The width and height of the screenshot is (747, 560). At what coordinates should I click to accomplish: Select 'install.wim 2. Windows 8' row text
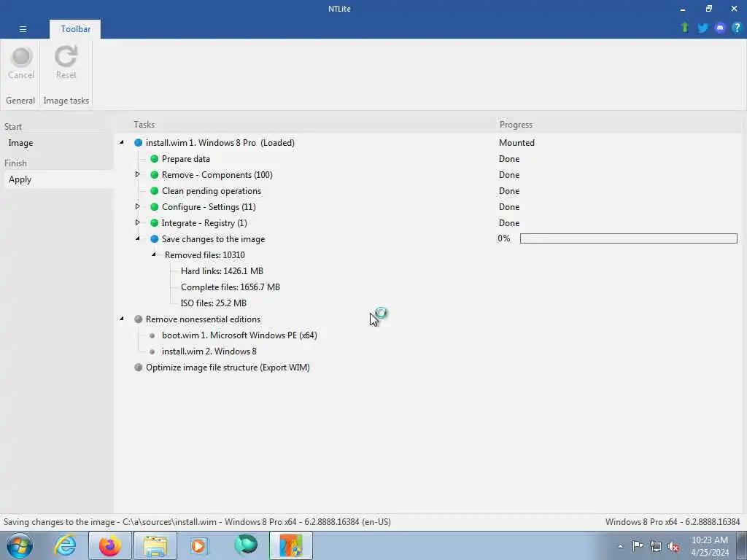(209, 351)
